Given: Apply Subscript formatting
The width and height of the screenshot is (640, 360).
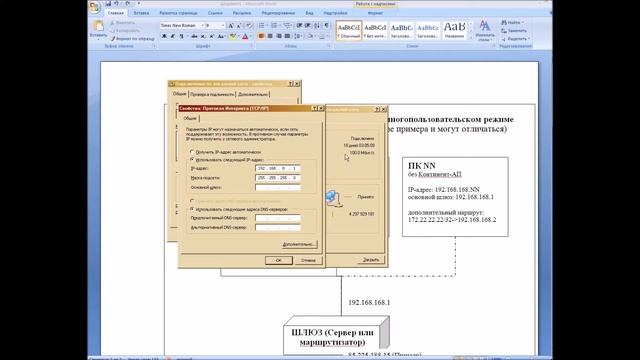Looking at the screenshot, I should click(203, 36).
